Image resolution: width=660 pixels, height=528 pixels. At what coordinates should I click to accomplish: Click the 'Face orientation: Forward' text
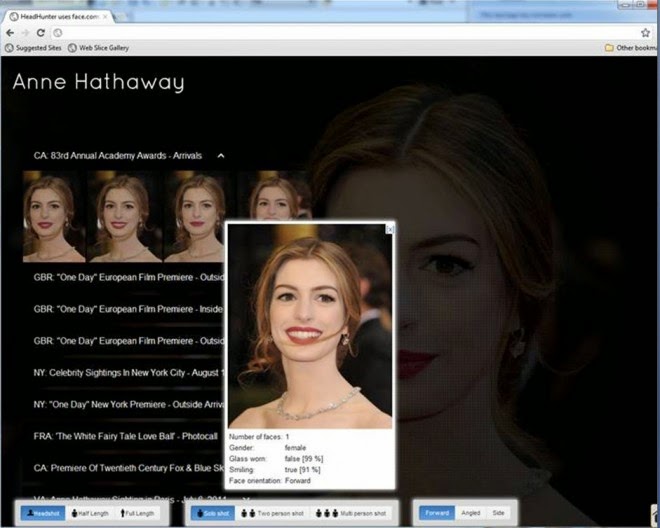270,481
